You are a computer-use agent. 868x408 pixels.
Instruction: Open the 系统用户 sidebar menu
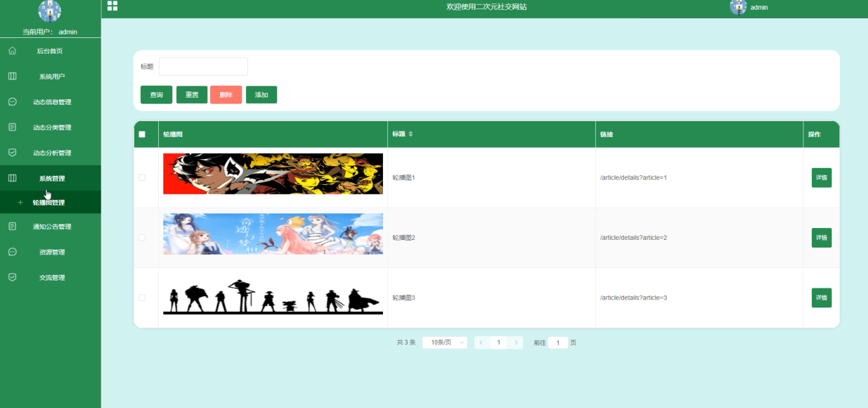coord(51,76)
